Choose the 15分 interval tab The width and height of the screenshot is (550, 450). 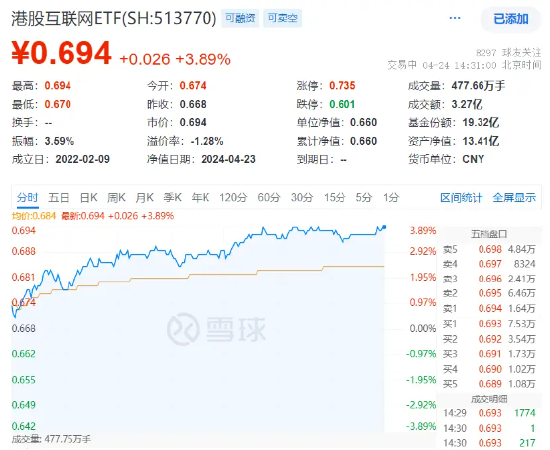[334, 197]
